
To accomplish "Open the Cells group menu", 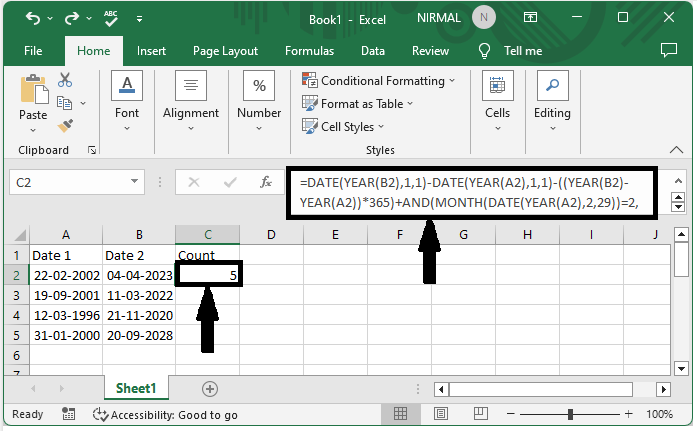I will pos(497,101).
